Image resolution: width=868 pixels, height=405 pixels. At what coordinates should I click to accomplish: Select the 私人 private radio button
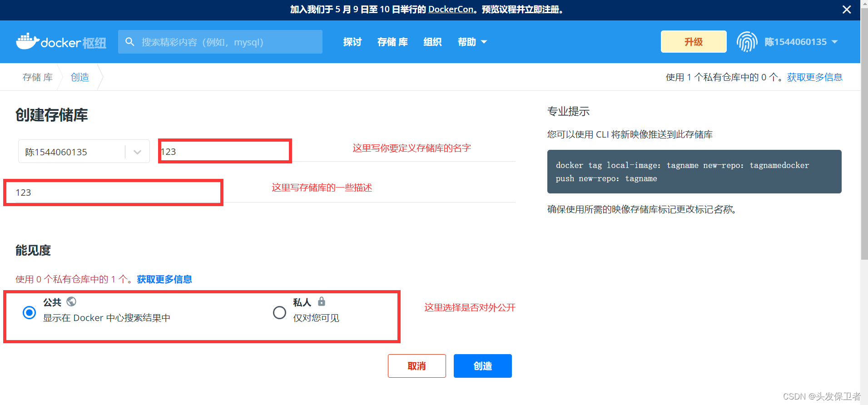(x=279, y=312)
